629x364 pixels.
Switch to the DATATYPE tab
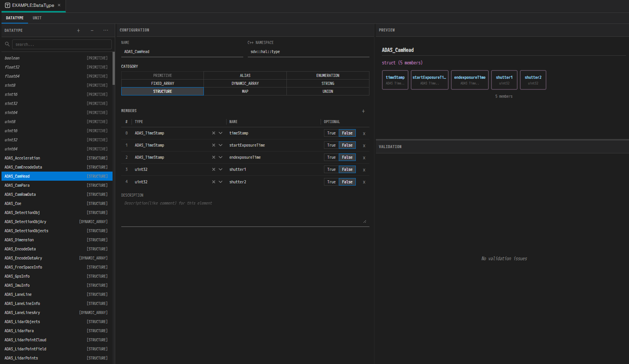coord(15,18)
